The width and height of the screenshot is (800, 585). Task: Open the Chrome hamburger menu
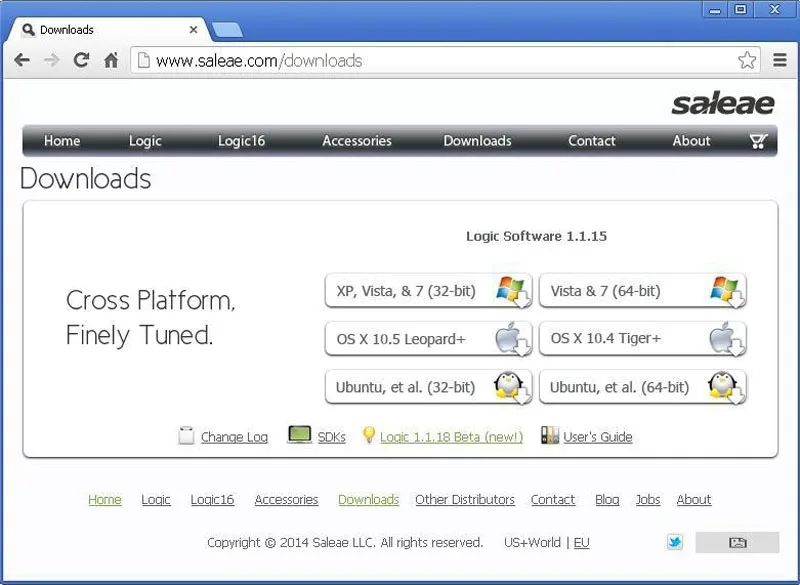[780, 60]
